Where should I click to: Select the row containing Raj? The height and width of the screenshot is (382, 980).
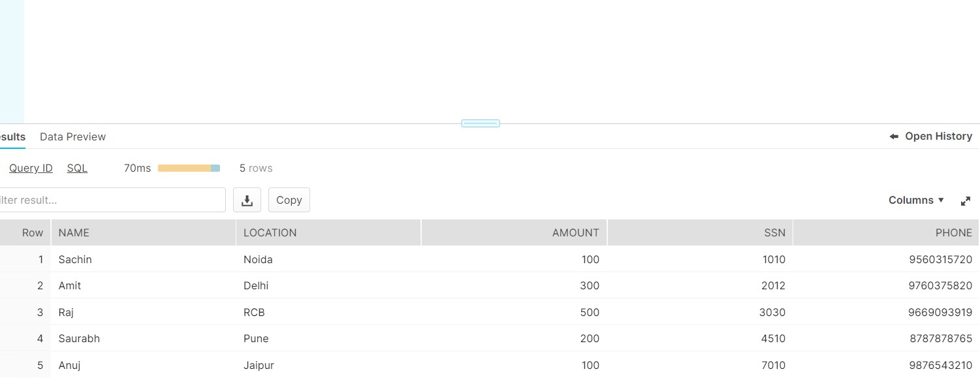click(261, 312)
